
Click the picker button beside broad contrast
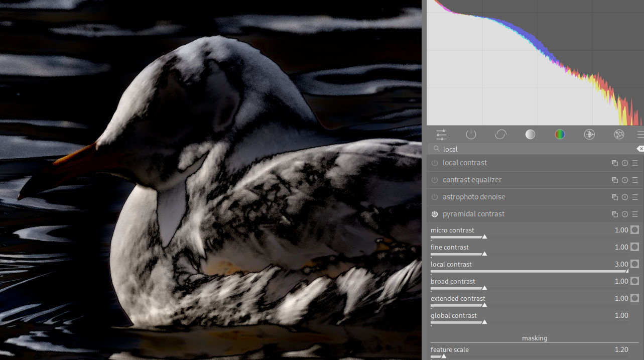click(x=635, y=281)
